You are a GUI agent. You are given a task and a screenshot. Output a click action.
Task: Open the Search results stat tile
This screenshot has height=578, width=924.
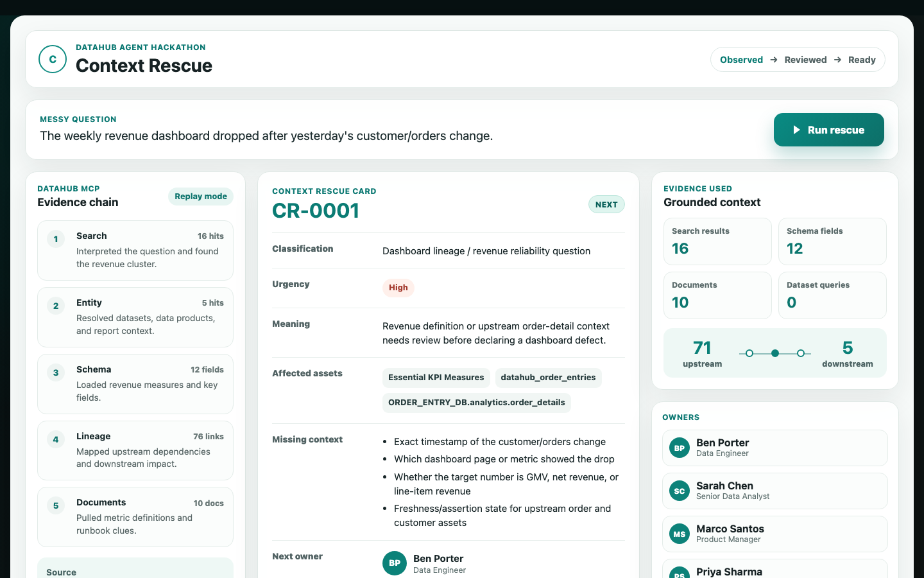[717, 241]
